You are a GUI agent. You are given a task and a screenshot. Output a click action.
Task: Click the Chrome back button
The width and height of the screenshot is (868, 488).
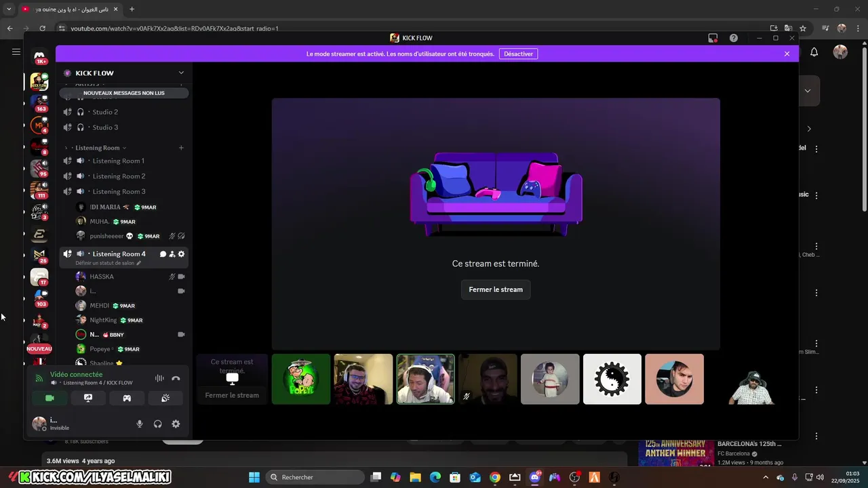point(9,28)
